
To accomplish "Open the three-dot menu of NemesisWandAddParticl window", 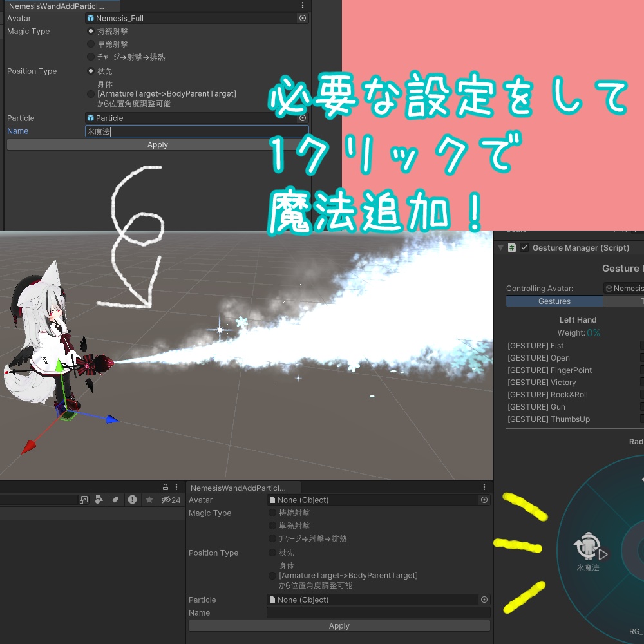I will tap(303, 5).
